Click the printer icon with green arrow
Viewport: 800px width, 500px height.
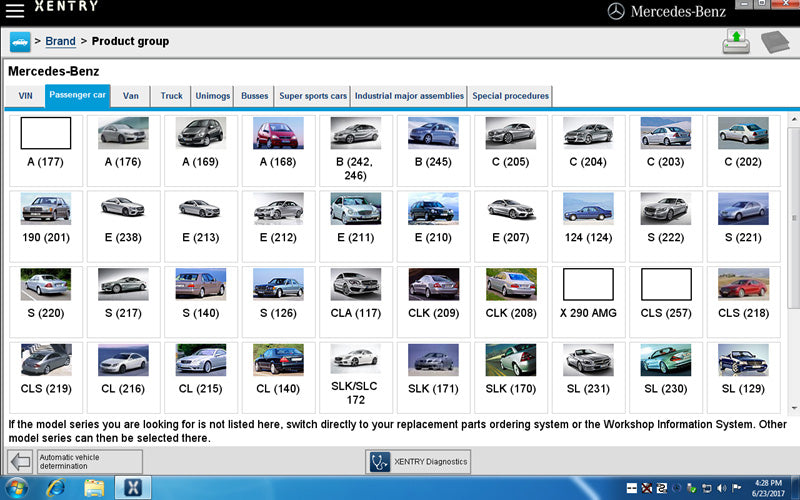(x=737, y=41)
